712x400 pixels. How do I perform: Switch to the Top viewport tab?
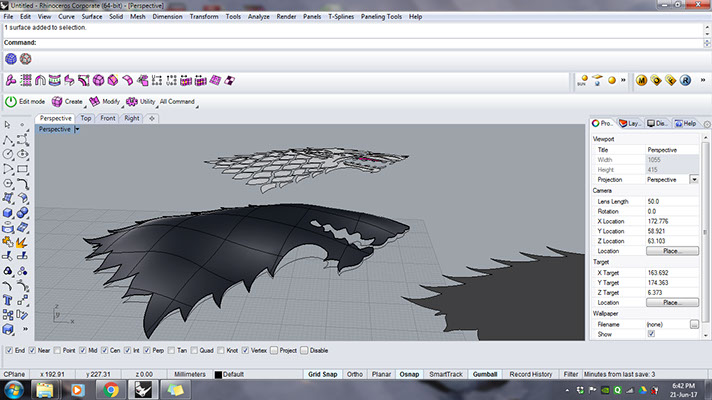click(x=86, y=118)
